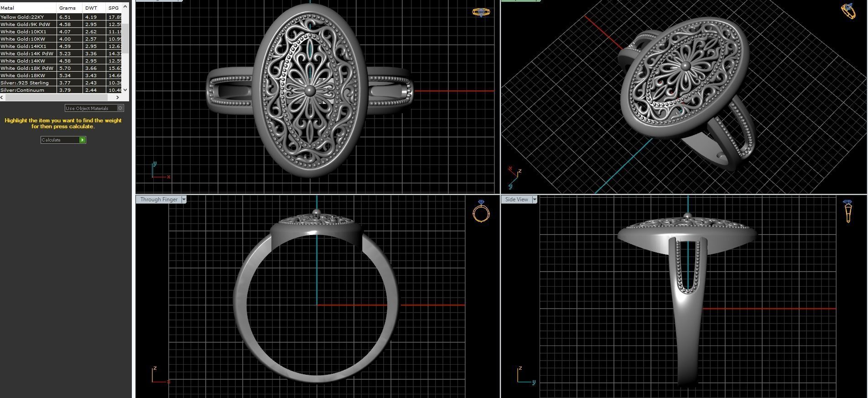This screenshot has height=398, width=868.
Task: Click the 2.43 DWT value
Action: (91, 83)
